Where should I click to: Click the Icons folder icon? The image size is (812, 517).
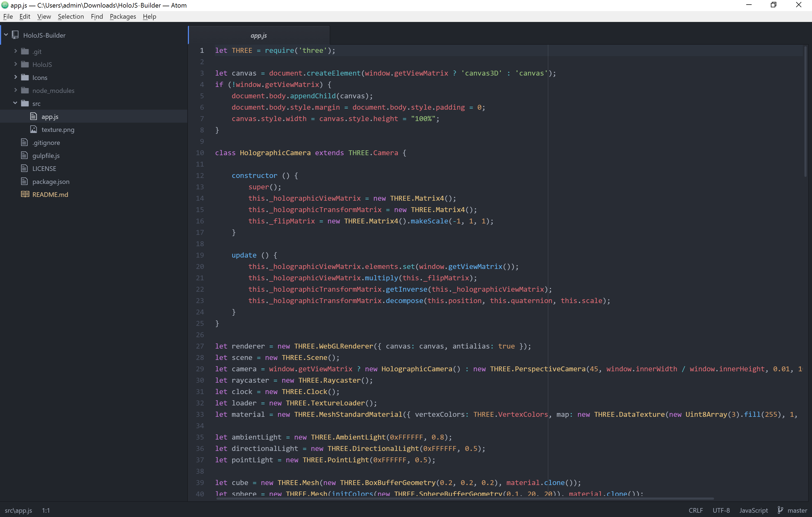[25, 77]
